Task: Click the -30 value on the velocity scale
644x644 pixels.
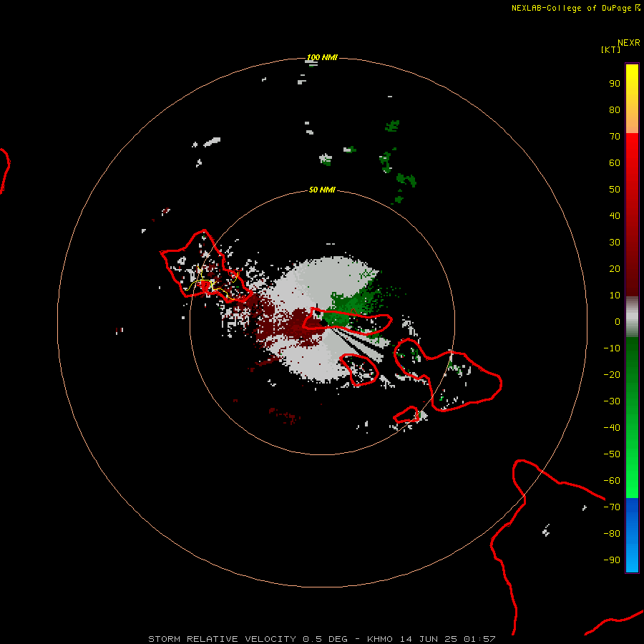Action: [612, 401]
